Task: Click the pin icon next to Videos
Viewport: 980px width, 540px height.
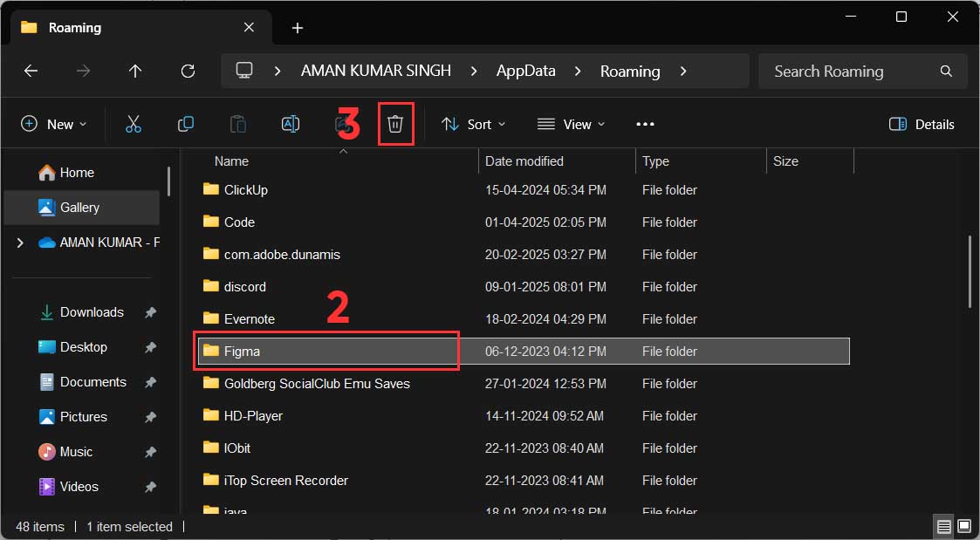Action: (x=150, y=487)
